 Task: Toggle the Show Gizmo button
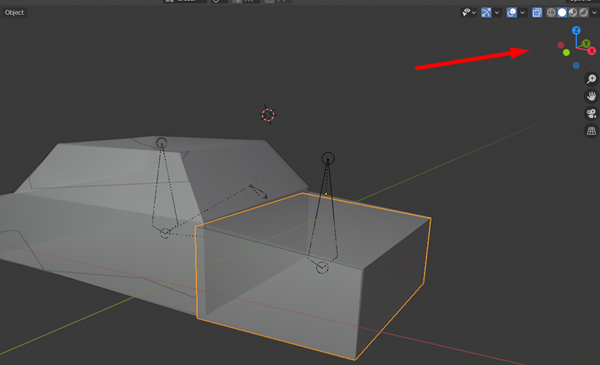486,13
